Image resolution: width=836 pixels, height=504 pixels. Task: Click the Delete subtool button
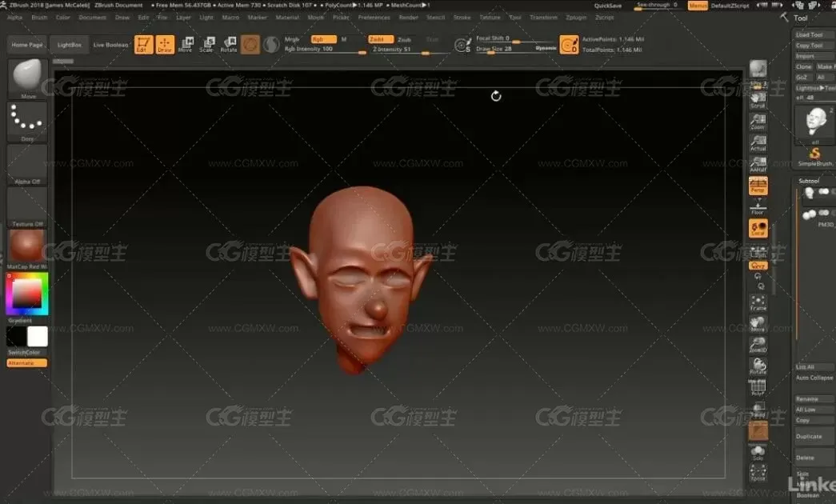pyautogui.click(x=813, y=458)
